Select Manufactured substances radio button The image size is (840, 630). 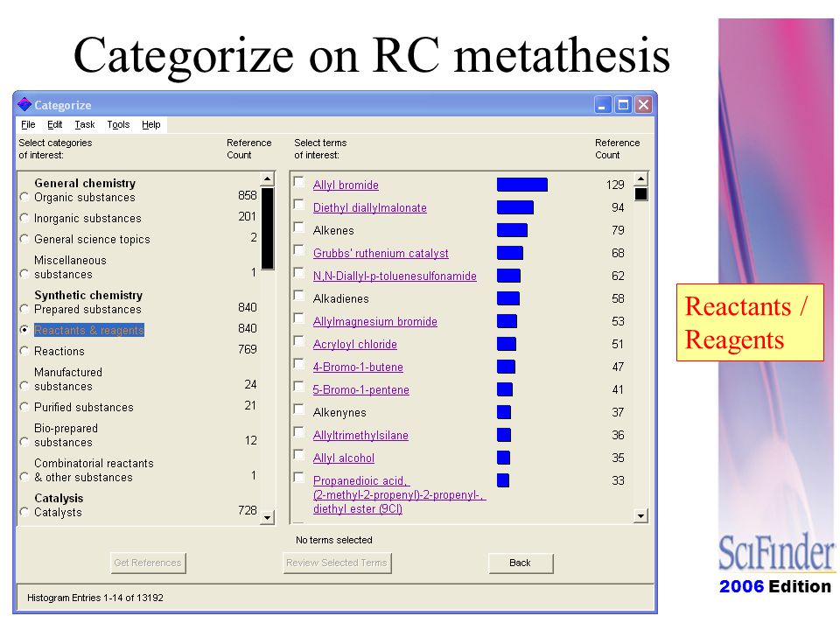pyautogui.click(x=24, y=386)
